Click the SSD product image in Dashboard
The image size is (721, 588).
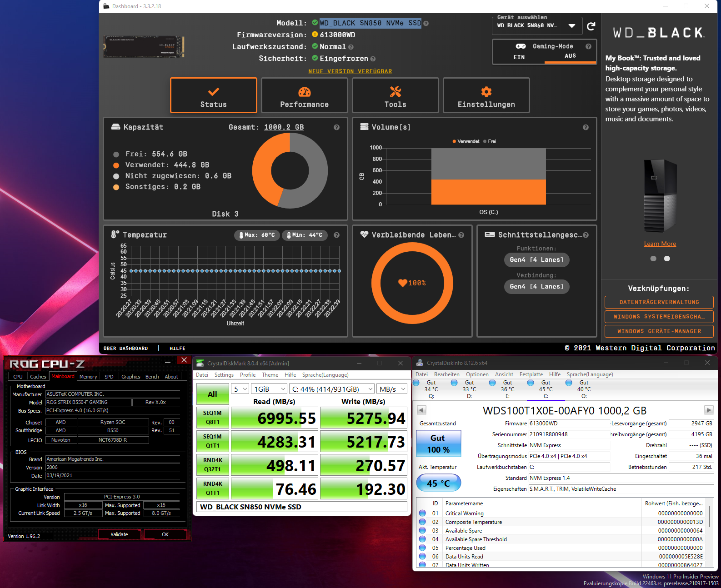(144, 46)
